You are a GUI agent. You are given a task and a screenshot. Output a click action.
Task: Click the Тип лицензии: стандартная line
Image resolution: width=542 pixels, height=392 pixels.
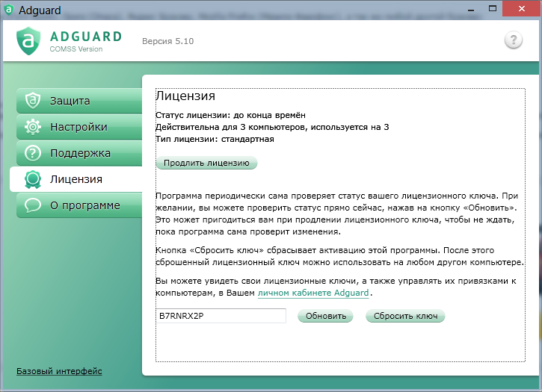click(x=215, y=139)
